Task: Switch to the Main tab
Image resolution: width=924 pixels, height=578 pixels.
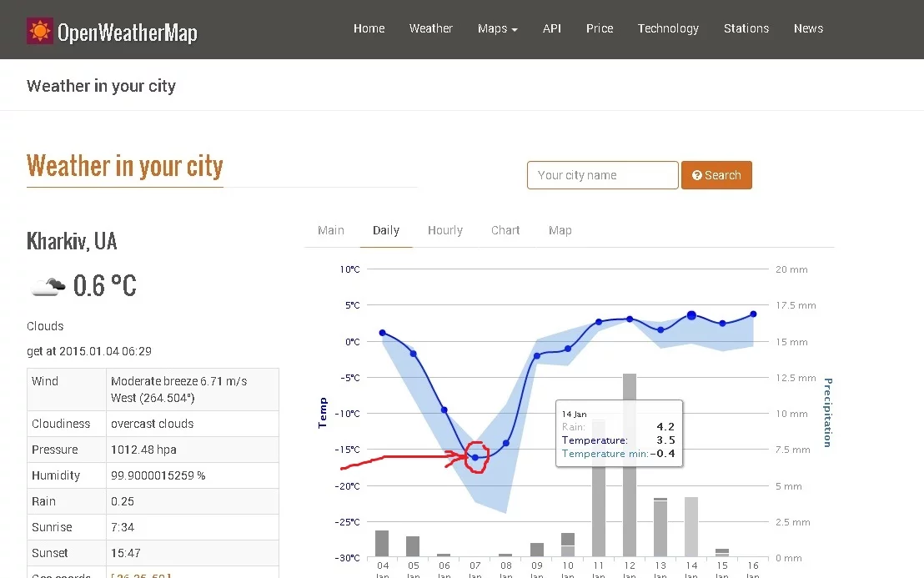Action: [x=331, y=230]
